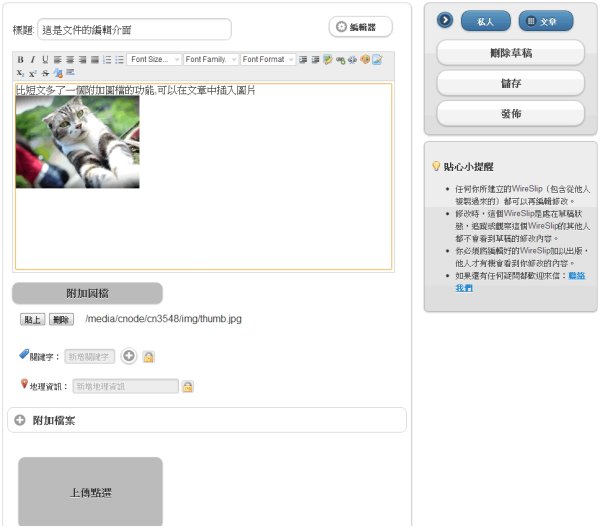Viewport: 600px width, 531px height.
Task: Select the cat image in the editor
Action: (x=78, y=142)
